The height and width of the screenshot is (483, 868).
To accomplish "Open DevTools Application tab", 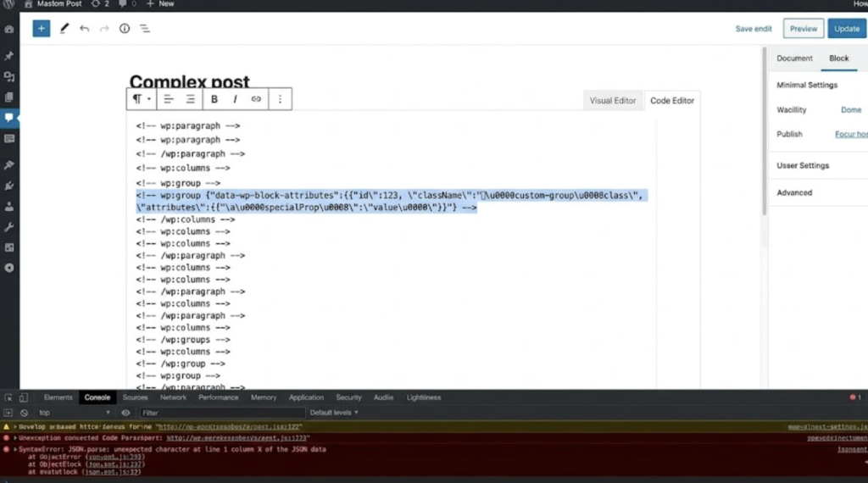I will pos(306,397).
